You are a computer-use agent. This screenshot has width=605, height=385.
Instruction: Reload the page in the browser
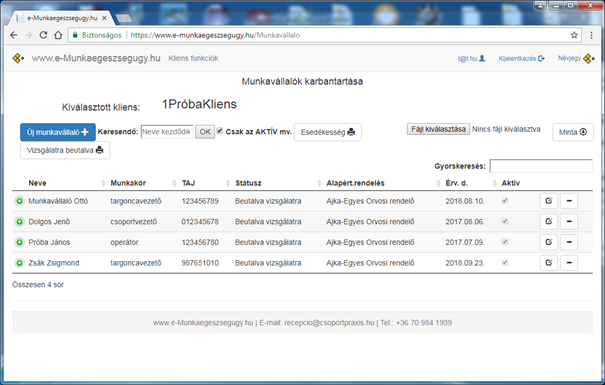coord(43,35)
